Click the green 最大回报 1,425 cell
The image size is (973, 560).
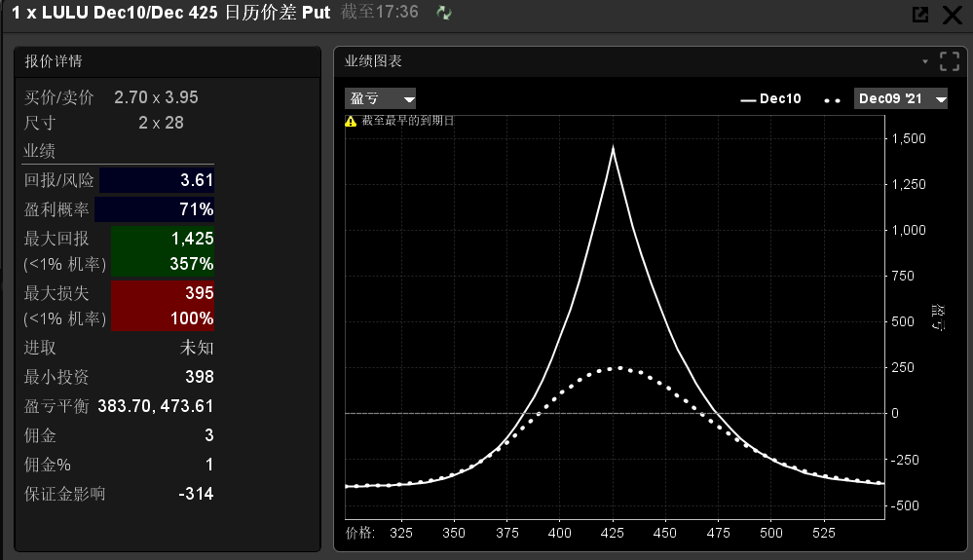(x=163, y=239)
